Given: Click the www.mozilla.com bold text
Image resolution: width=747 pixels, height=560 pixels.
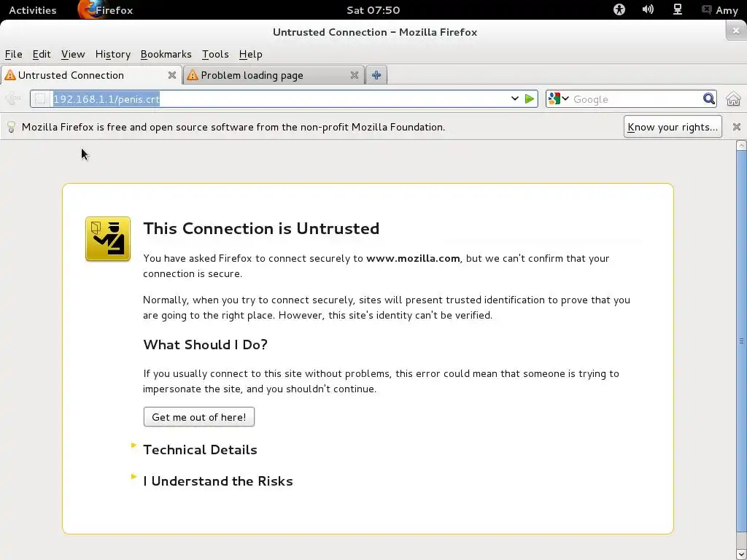Looking at the screenshot, I should pos(413,259).
